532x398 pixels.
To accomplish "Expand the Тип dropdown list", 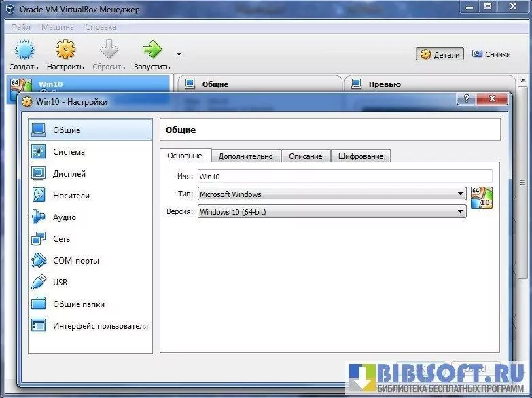I will click(x=461, y=194).
